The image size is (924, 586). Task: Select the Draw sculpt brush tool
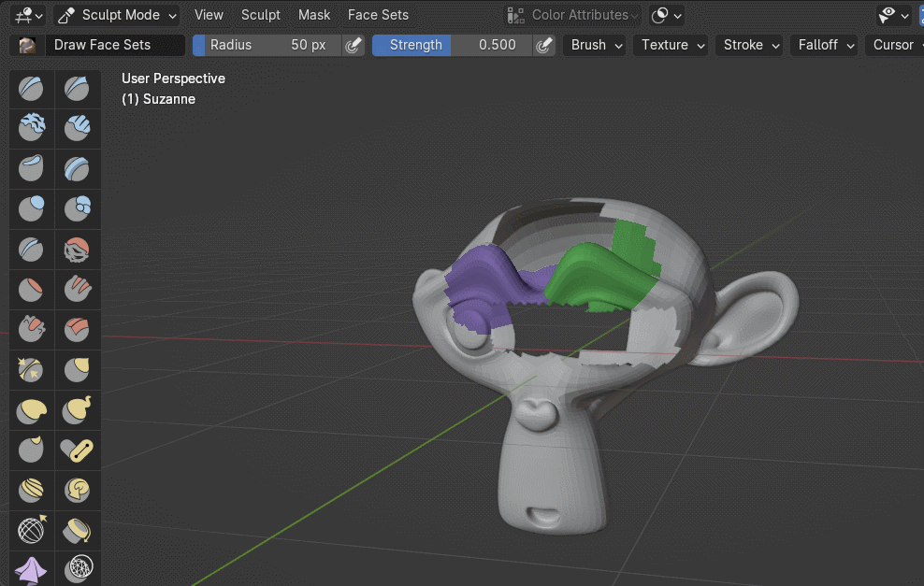coord(31,90)
